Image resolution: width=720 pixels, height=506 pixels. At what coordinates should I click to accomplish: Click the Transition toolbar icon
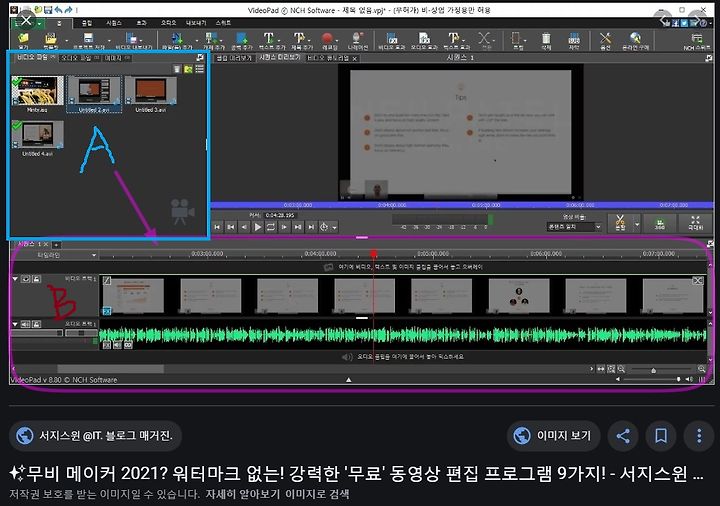click(x=484, y=38)
